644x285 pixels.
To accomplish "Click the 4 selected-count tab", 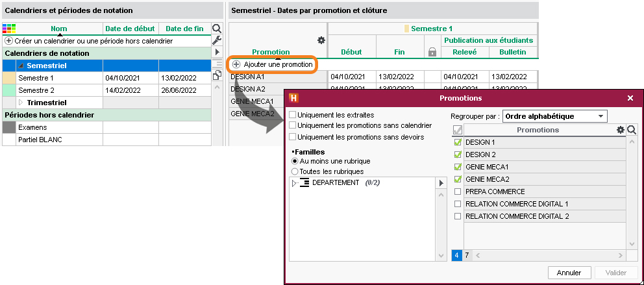I will coord(456,255).
